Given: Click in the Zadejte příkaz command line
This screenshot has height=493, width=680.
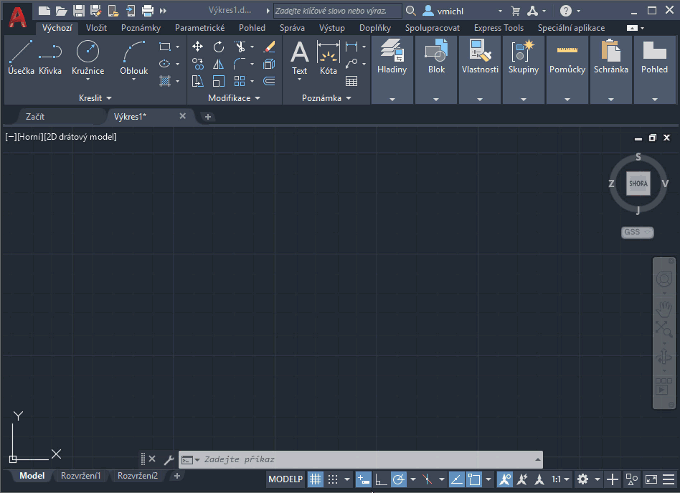Looking at the screenshot, I should pos(360,460).
